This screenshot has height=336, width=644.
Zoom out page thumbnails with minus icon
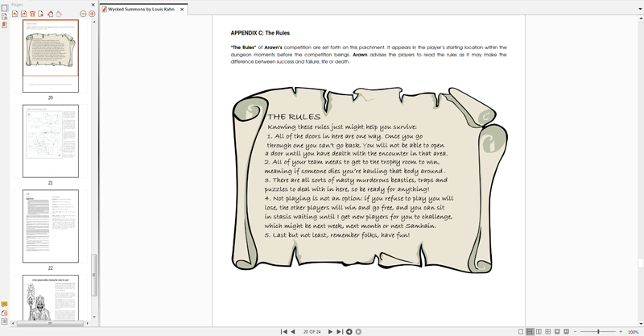click(x=81, y=14)
